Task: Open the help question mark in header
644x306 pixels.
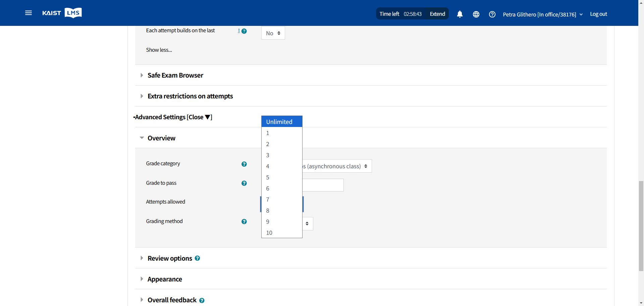Action: pos(492,14)
